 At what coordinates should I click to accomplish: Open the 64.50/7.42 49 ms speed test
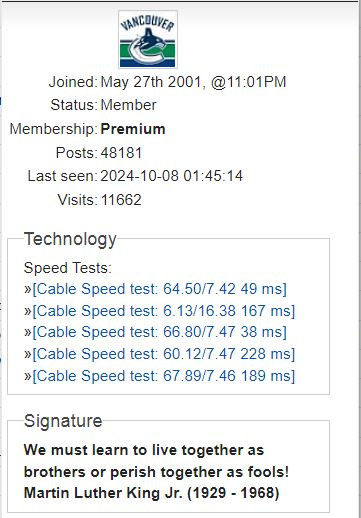(159, 289)
